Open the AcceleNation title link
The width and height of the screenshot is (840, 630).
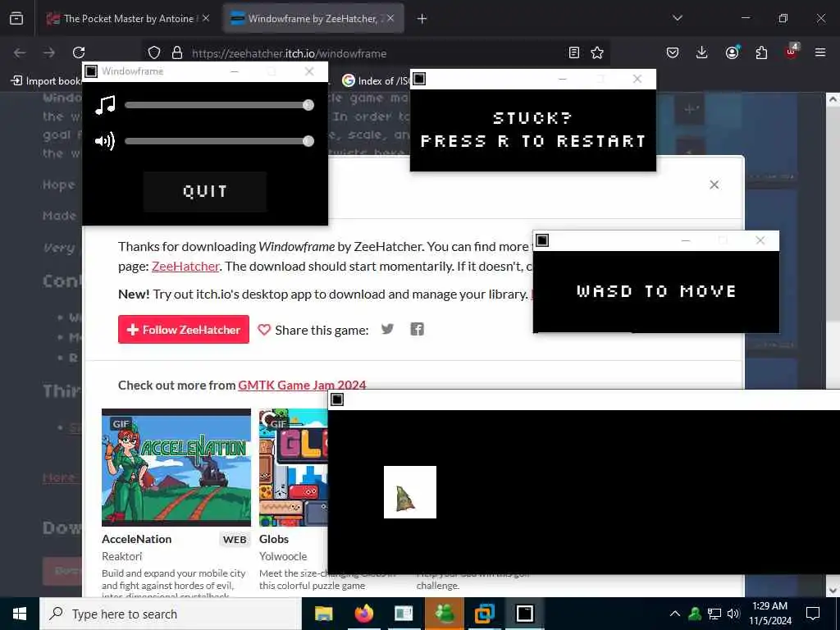137,540
